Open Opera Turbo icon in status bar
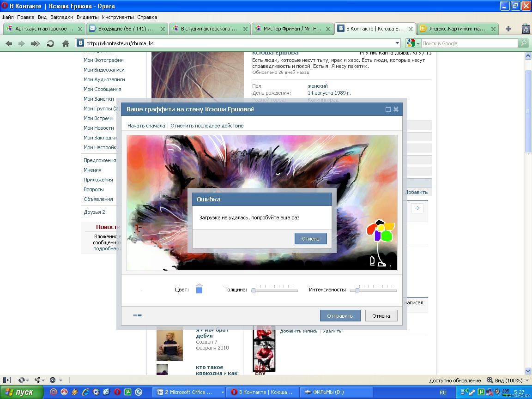 (x=53, y=381)
